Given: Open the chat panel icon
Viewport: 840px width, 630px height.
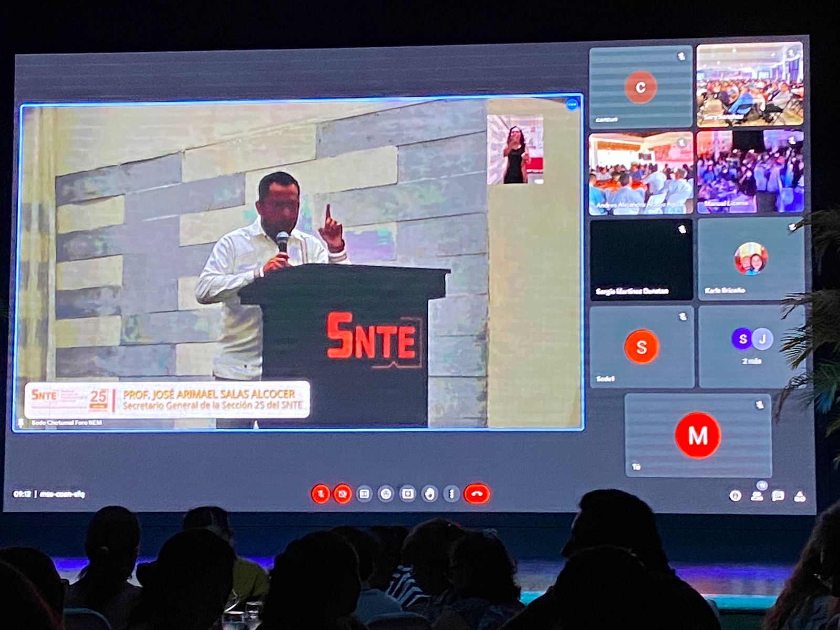Looking at the screenshot, I should 778,496.
